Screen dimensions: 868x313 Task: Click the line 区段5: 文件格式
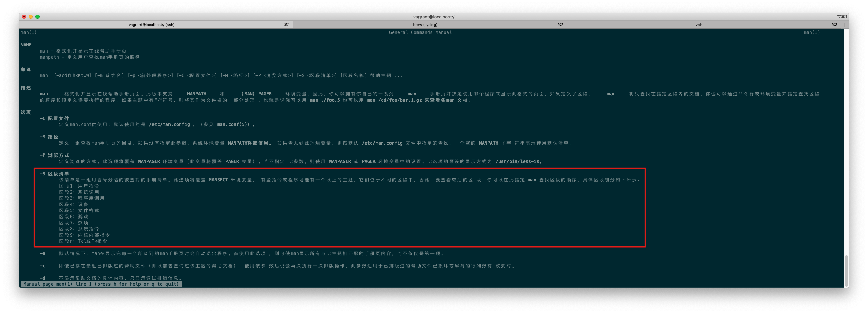[x=79, y=210]
